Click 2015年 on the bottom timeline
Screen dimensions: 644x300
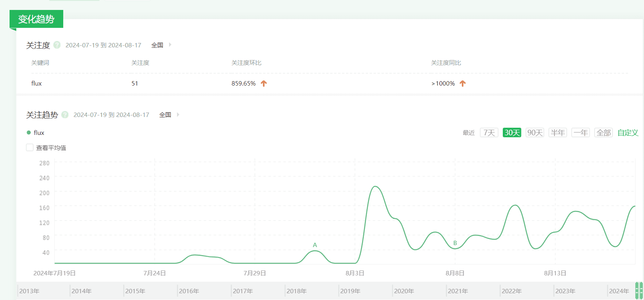135,291
